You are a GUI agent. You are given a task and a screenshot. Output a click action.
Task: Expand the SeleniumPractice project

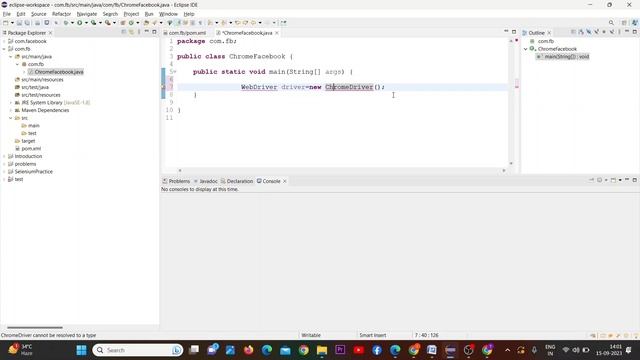(4, 171)
